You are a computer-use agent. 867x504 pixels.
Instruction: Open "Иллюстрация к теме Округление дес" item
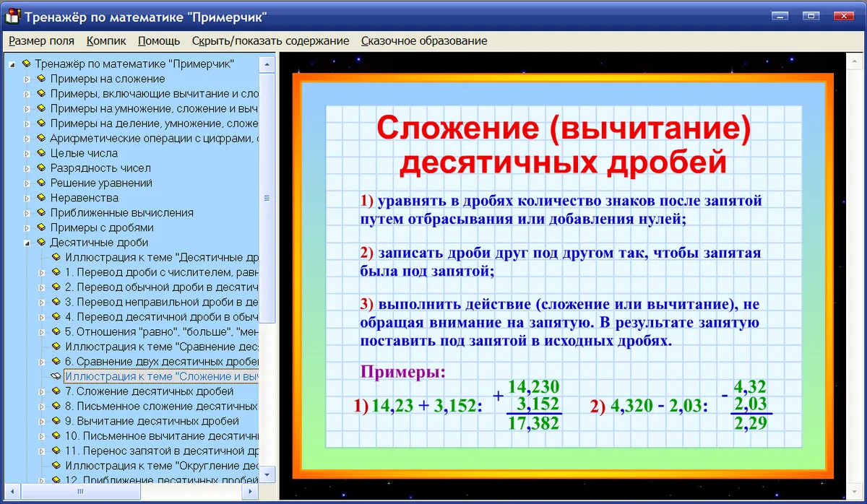coord(162,466)
